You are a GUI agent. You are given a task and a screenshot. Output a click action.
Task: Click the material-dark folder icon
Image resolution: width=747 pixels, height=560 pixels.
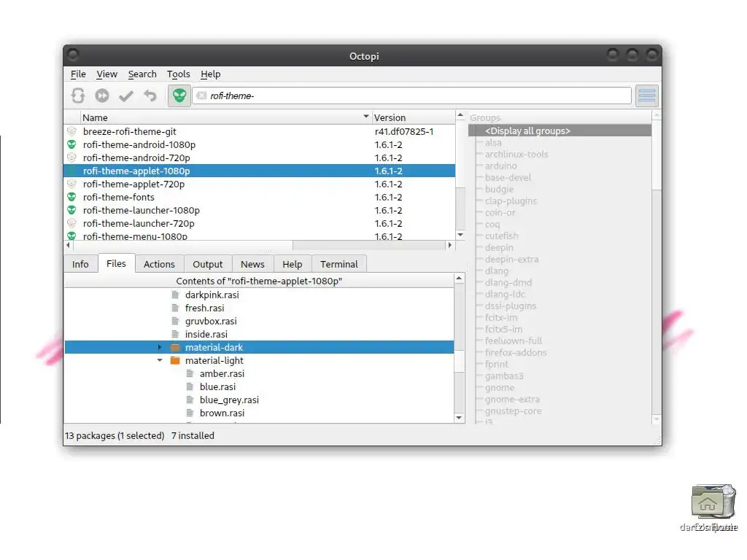click(x=175, y=347)
